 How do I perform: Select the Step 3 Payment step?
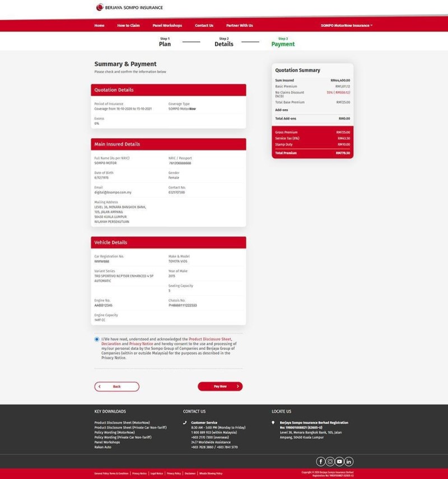tap(283, 42)
